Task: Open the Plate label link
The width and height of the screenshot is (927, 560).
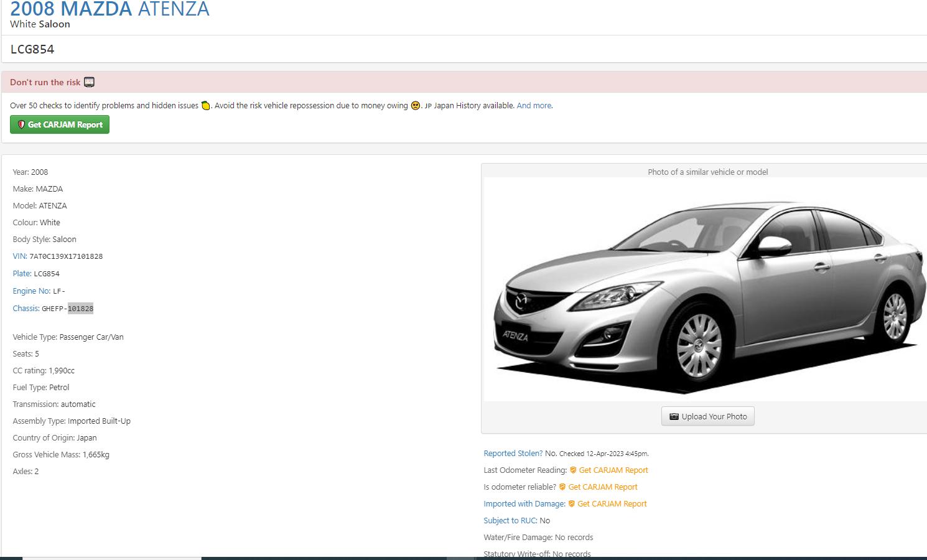Action: point(22,273)
